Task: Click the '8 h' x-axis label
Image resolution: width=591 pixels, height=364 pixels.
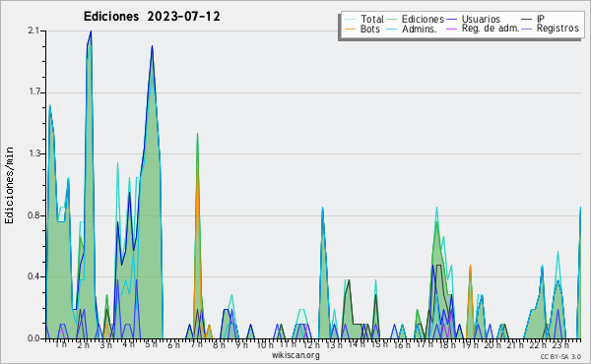Action: point(219,344)
